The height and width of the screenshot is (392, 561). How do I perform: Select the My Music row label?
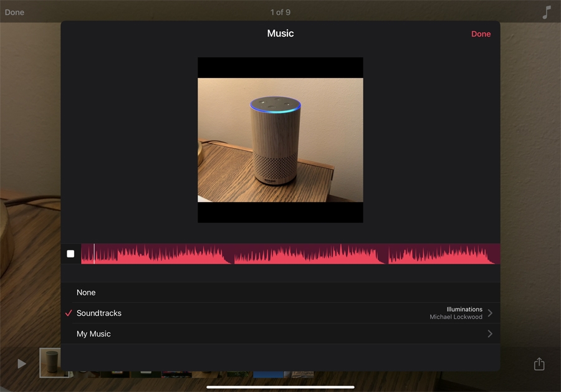(93, 334)
